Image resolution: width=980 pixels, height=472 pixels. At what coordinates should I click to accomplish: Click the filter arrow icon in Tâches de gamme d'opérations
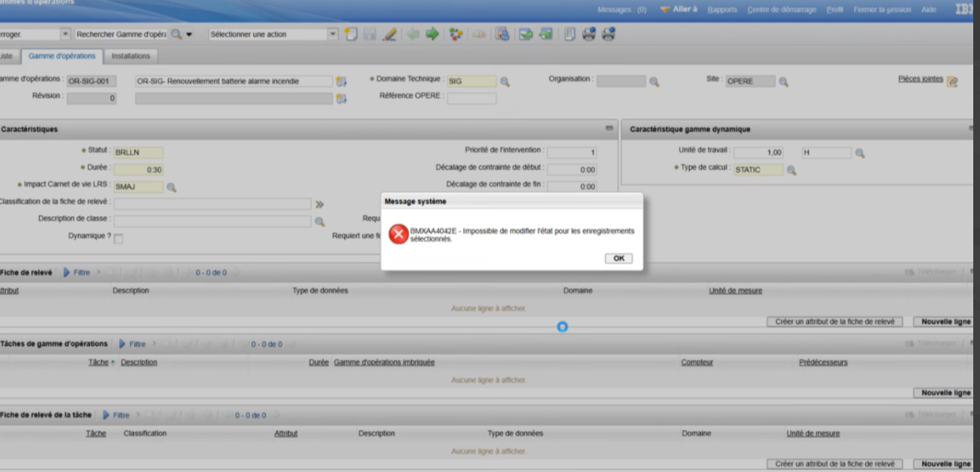[x=123, y=344]
